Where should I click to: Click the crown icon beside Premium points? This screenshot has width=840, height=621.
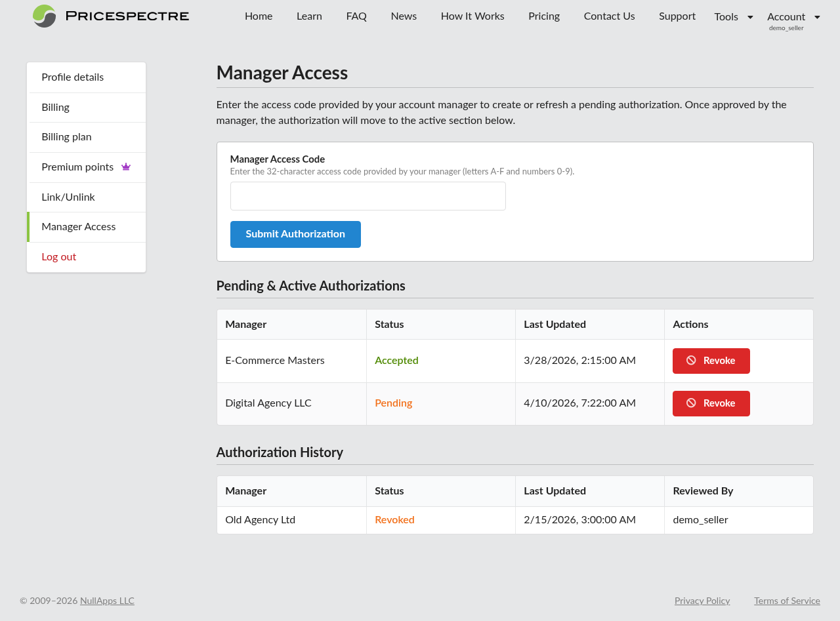(126, 167)
